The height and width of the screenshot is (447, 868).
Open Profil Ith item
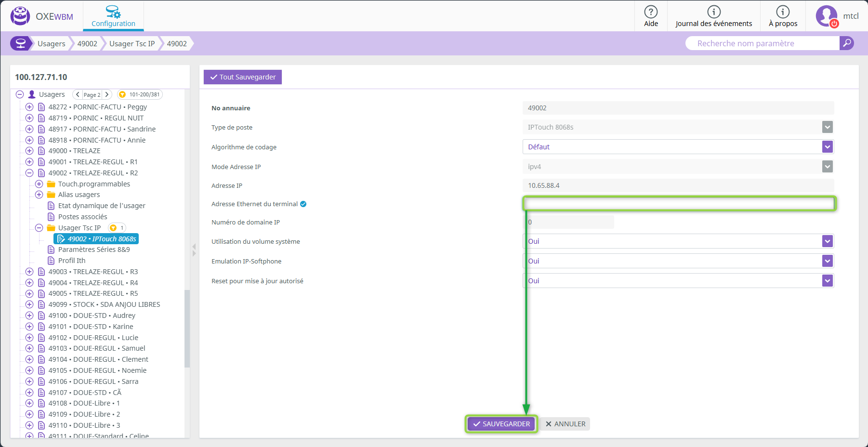click(72, 261)
